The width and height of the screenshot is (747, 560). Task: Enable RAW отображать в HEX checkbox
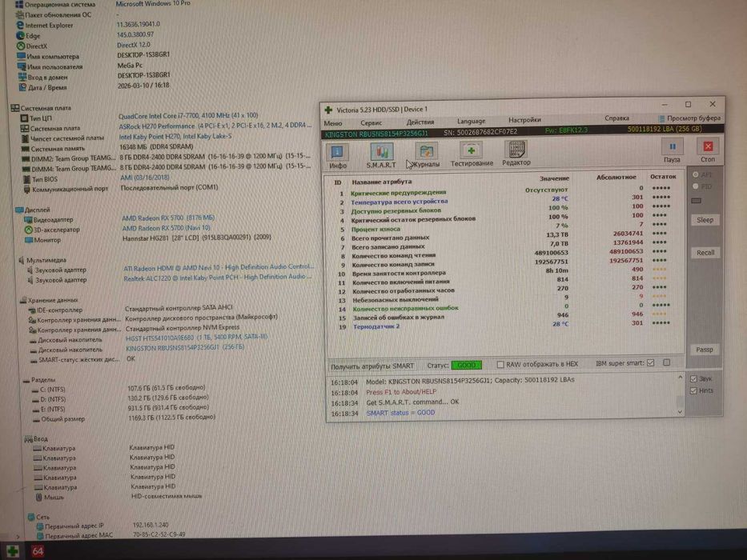tap(500, 364)
